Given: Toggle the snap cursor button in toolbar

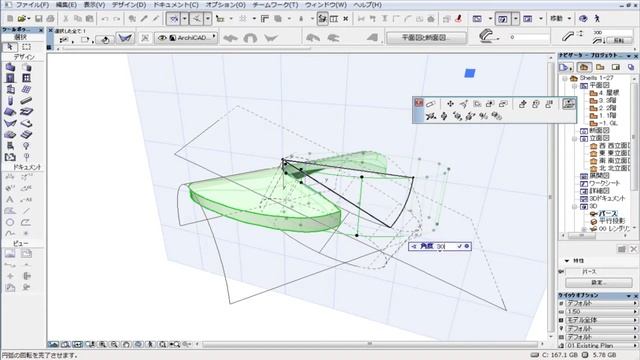Looking at the screenshot, I should [196, 19].
